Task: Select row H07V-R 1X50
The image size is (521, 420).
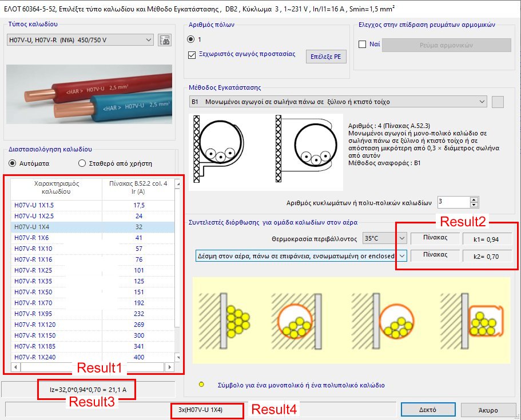Action: point(93,292)
